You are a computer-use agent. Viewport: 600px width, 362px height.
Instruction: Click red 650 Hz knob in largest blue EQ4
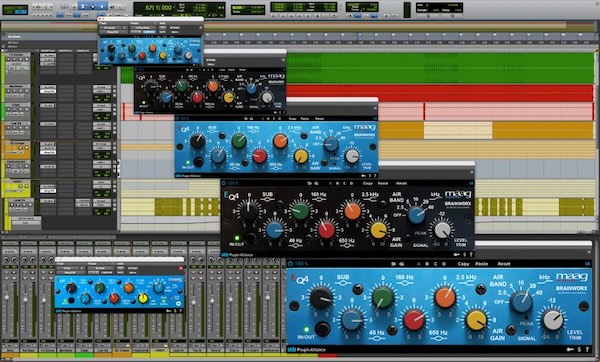point(414,320)
